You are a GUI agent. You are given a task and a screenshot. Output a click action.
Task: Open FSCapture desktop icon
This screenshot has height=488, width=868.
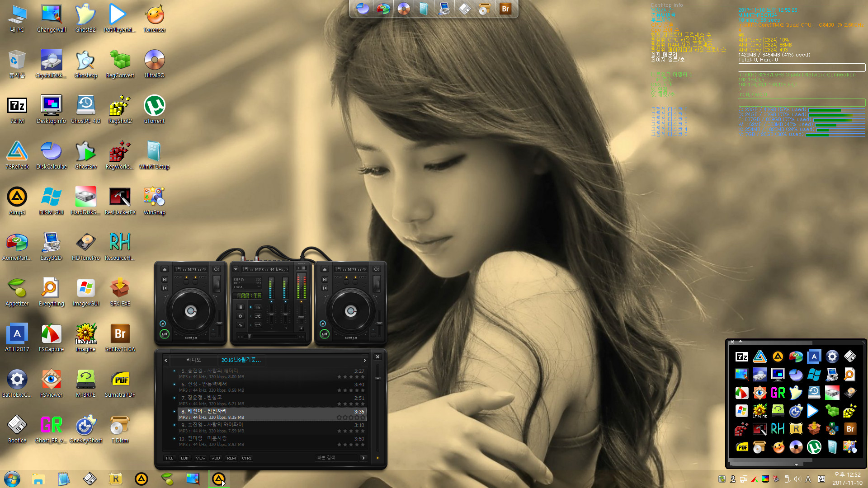51,338
